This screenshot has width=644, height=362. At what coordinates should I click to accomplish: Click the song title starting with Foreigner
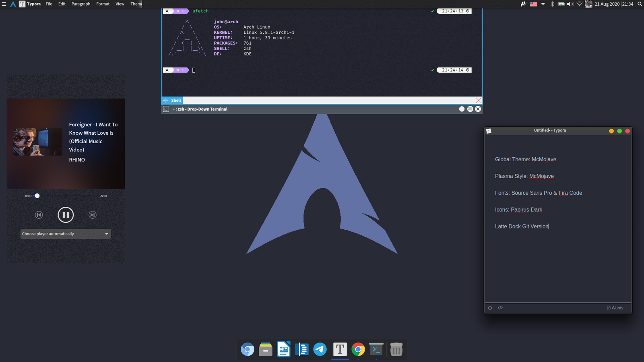[x=93, y=137]
